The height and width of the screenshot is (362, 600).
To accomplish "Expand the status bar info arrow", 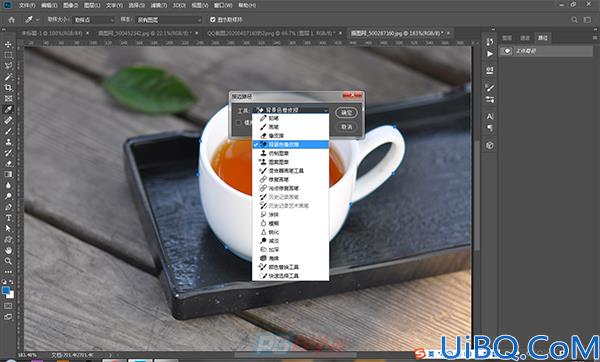I will pos(111,355).
